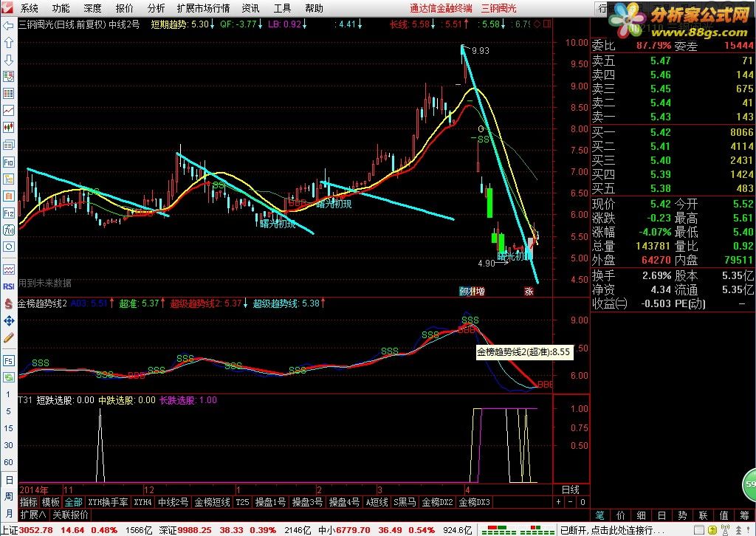
Task: Click the F10 company info icon
Action: (x=8, y=162)
